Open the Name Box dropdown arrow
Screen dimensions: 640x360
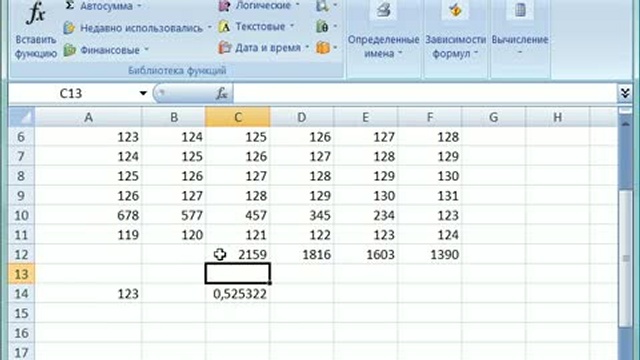coord(143,93)
